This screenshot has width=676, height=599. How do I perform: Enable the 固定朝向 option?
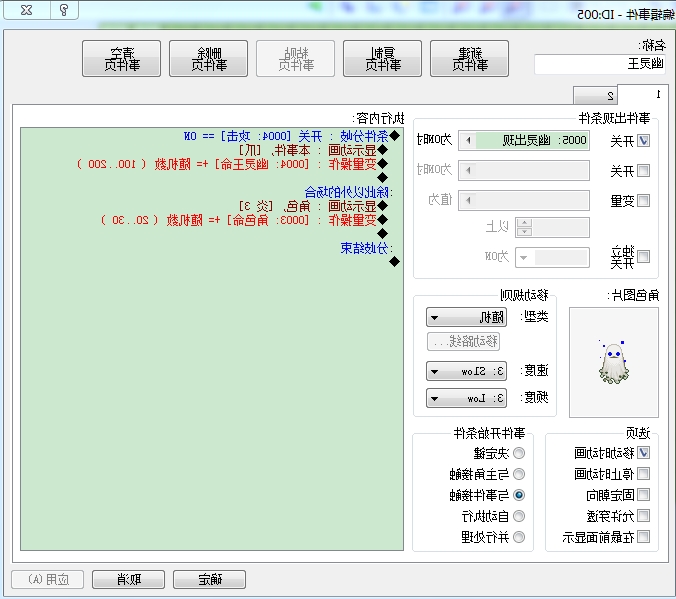tap(643, 495)
